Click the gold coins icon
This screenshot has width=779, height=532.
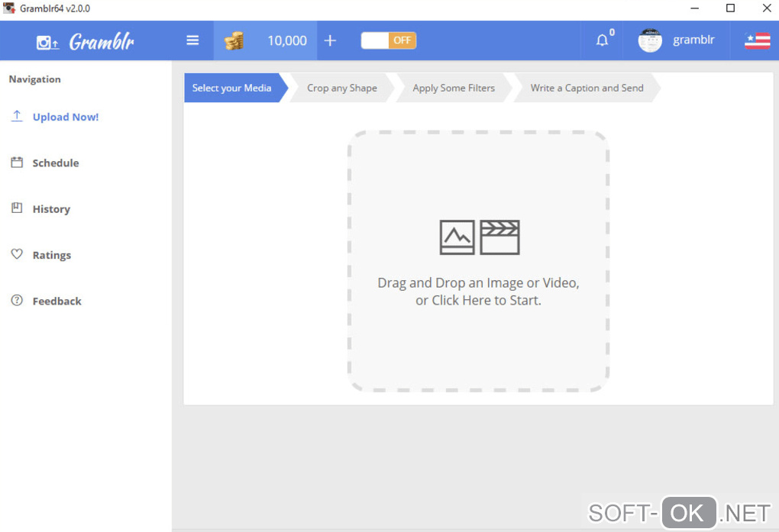coord(234,40)
